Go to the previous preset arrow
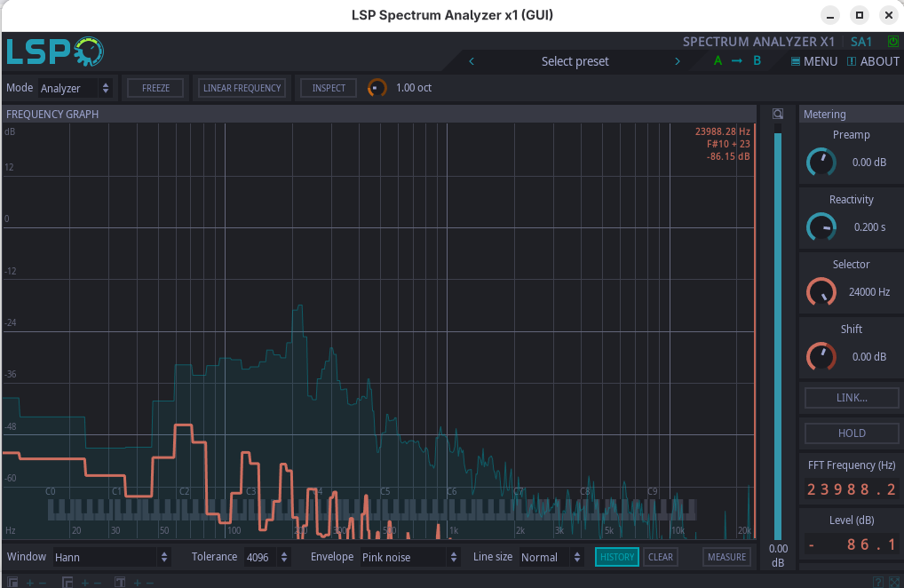The image size is (904, 588). [472, 61]
